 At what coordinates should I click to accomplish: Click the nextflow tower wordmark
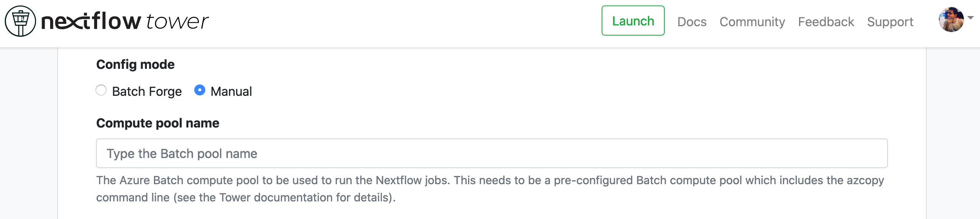point(125,21)
